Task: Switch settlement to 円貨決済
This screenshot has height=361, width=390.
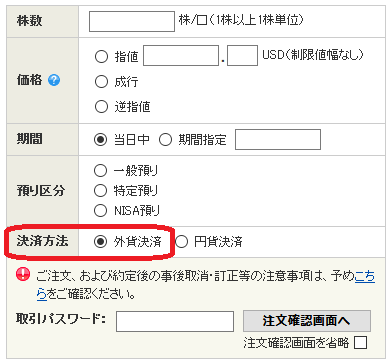Action: point(182,242)
